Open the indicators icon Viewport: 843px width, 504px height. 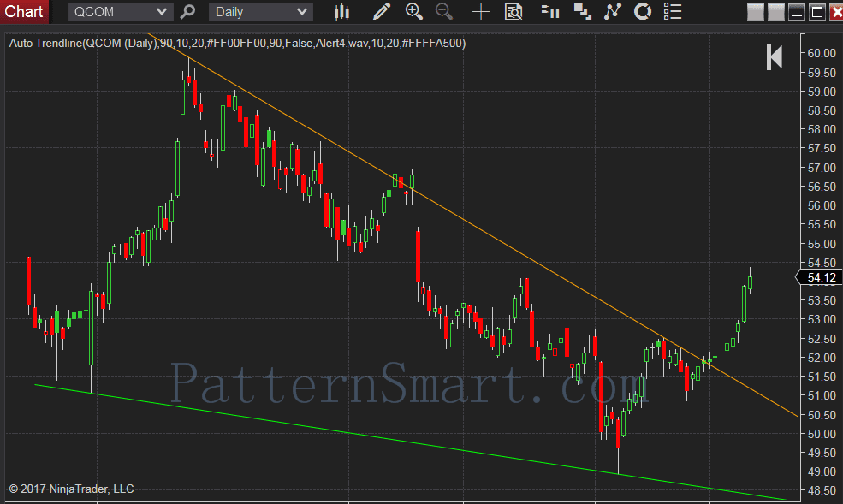click(x=613, y=11)
